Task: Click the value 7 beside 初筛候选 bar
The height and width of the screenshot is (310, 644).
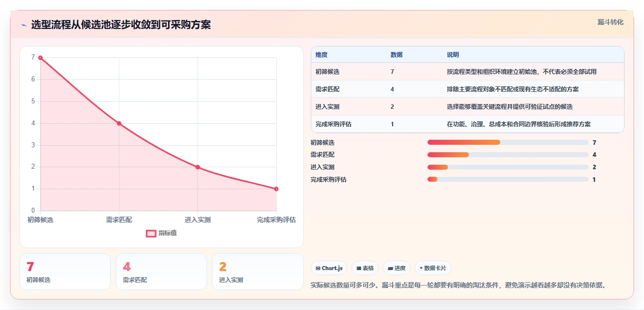Action: (x=594, y=142)
